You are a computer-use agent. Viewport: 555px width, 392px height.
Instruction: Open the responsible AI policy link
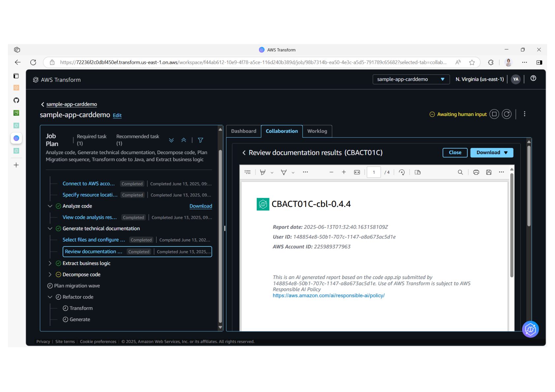point(329,295)
